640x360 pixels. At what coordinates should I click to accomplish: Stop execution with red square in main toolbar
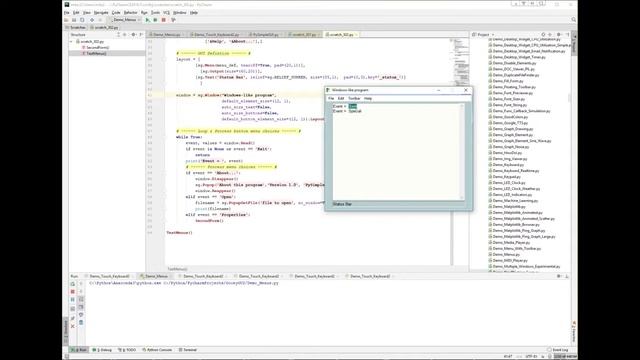click(x=164, y=20)
